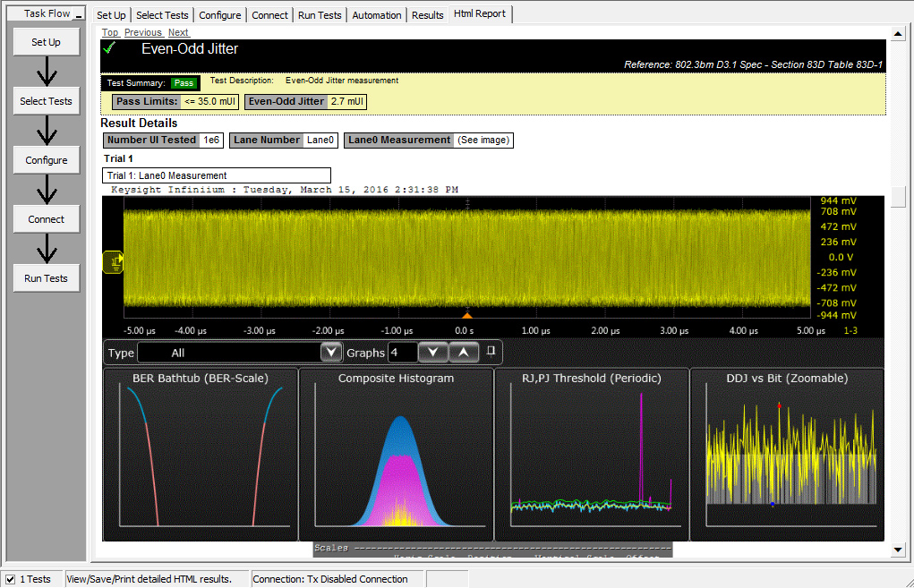Increase the Graphs count with up arrow
This screenshot has width=914, height=588.
click(463, 353)
